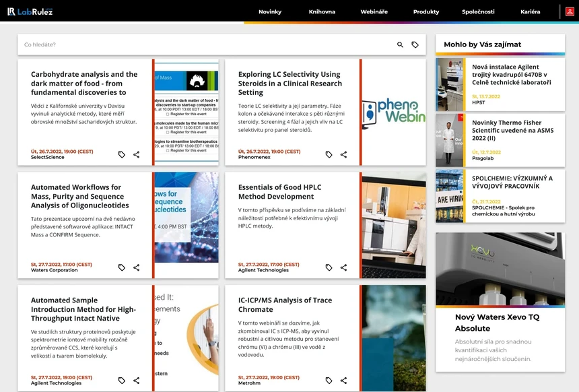Screen dimensions: 579x392
Task: Click the 'ARE HIRING' SPOLCHEMIE thumbnail
Action: tap(449, 196)
